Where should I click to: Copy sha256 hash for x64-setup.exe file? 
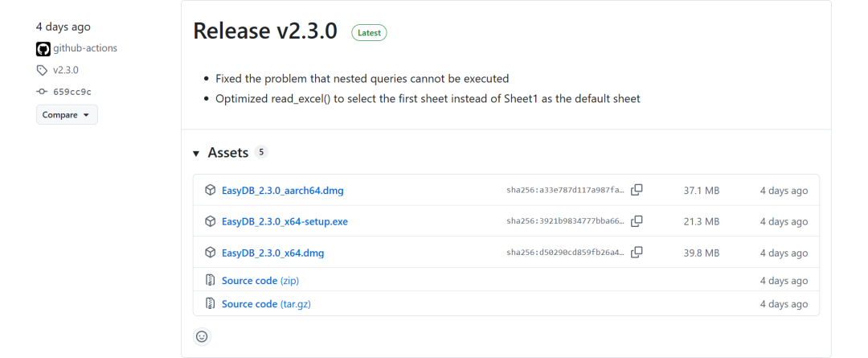(637, 221)
